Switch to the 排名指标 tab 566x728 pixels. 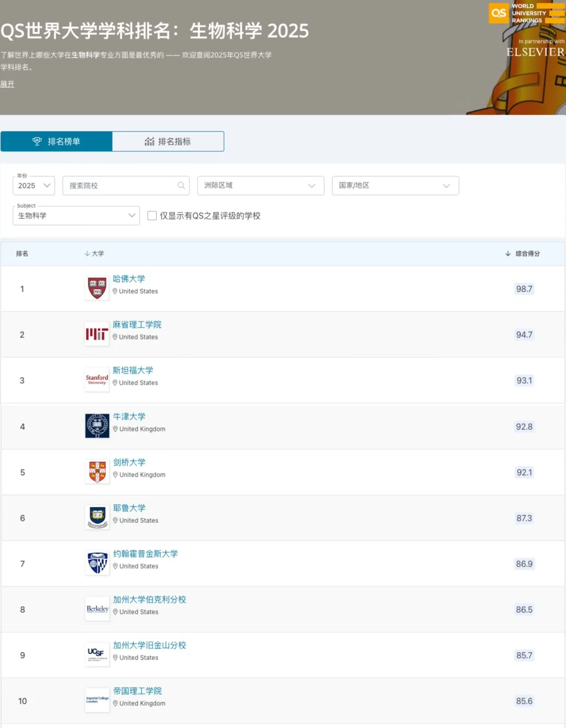click(x=168, y=142)
